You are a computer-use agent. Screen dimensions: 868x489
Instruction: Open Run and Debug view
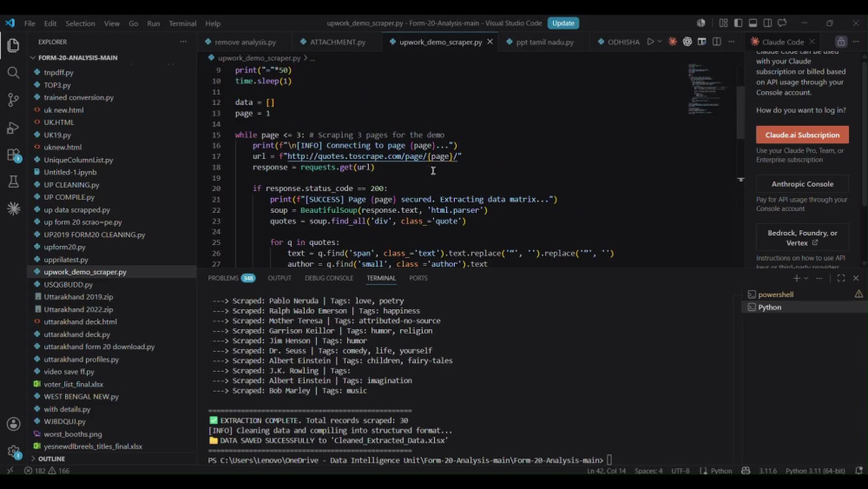pyautogui.click(x=13, y=128)
